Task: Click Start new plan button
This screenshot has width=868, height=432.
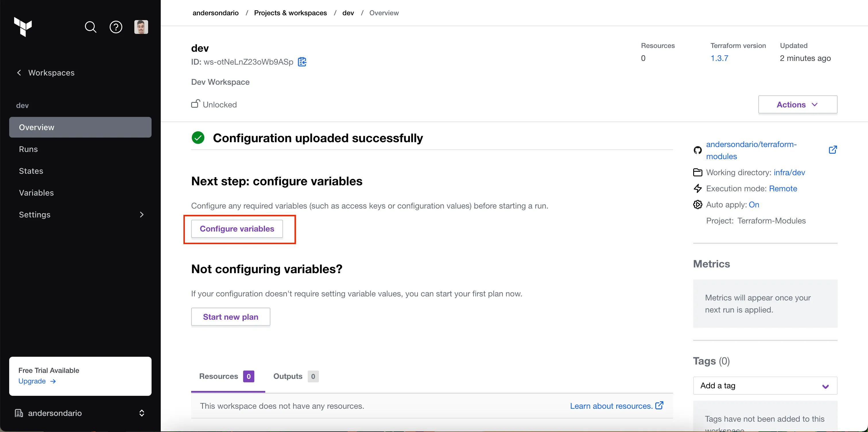Action: [231, 316]
